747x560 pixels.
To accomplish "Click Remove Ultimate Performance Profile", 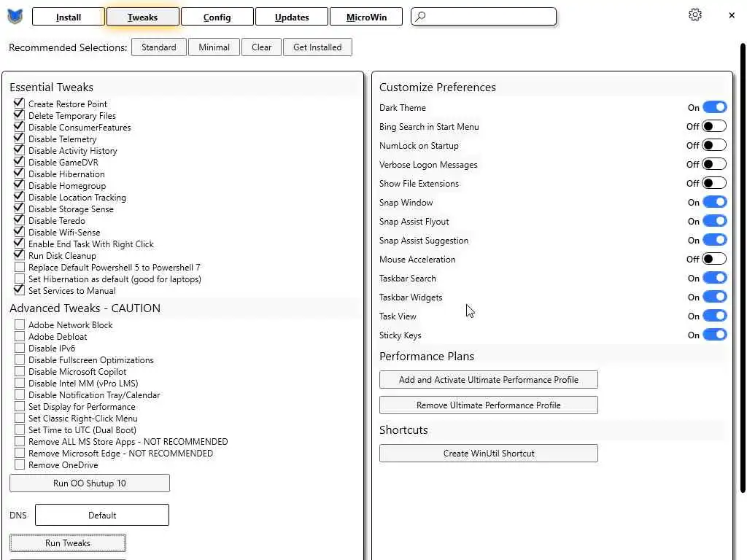I will [488, 405].
